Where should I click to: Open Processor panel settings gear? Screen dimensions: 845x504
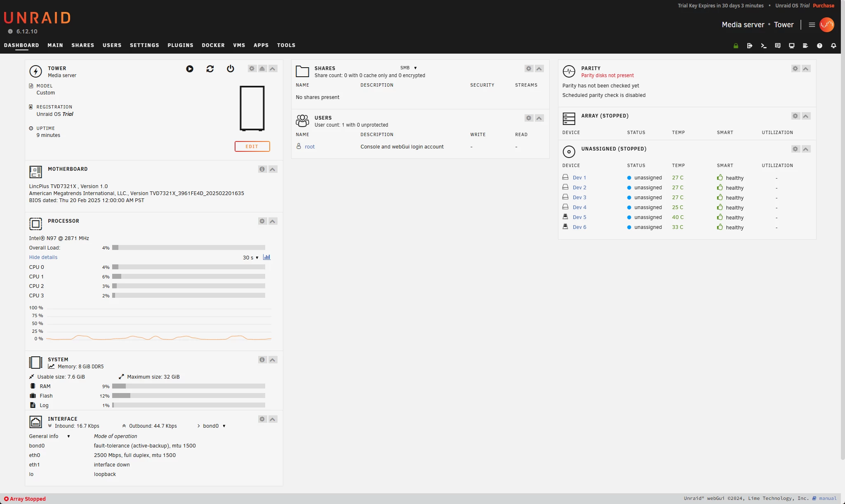[x=262, y=221]
